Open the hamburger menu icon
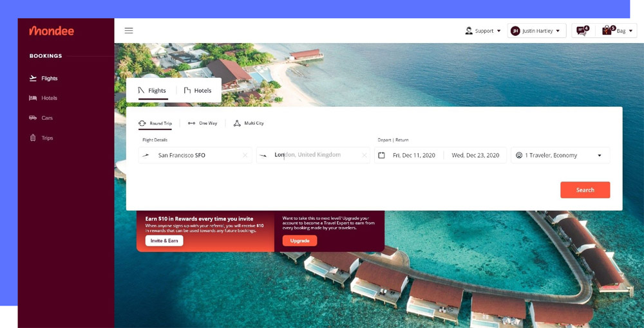Screen dimensions: 644x328 tap(129, 30)
